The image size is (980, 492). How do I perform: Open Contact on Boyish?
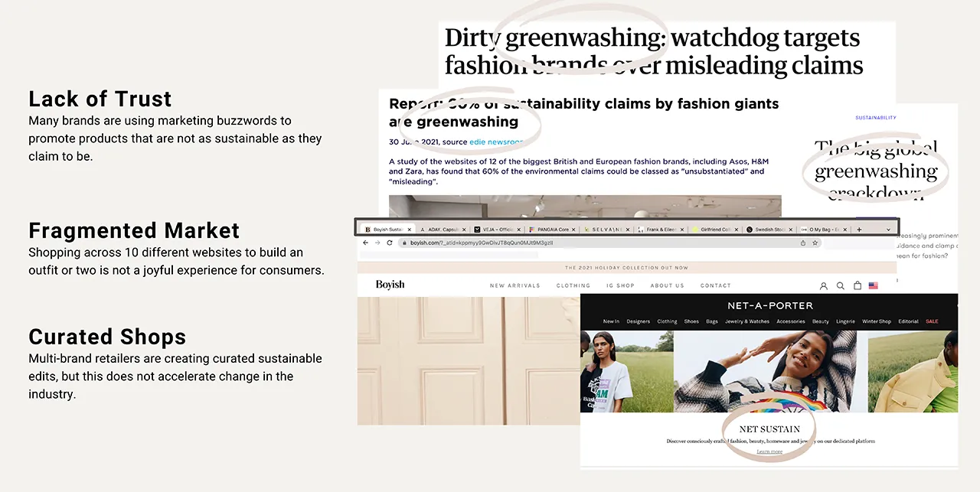tap(716, 285)
